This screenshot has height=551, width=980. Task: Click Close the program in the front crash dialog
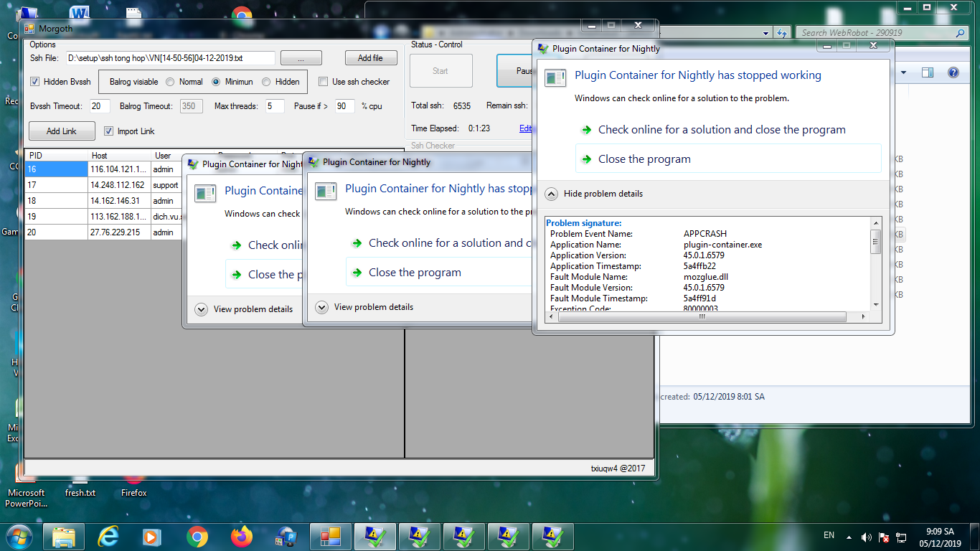[728, 159]
